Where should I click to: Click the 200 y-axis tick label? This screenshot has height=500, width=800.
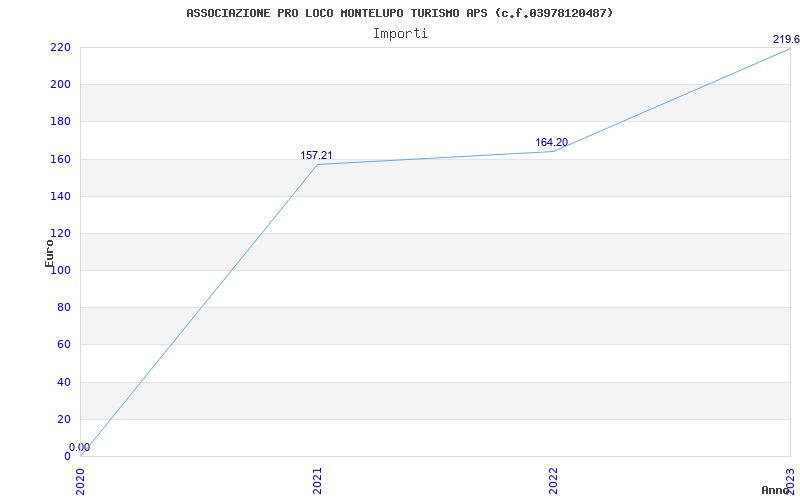click(x=60, y=85)
